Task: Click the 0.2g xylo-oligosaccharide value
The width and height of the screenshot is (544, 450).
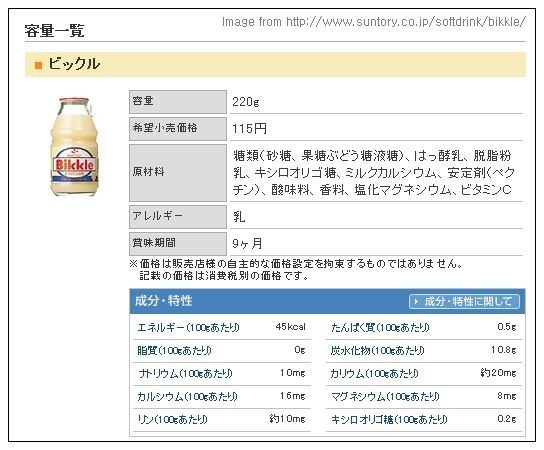Action: 507,419
